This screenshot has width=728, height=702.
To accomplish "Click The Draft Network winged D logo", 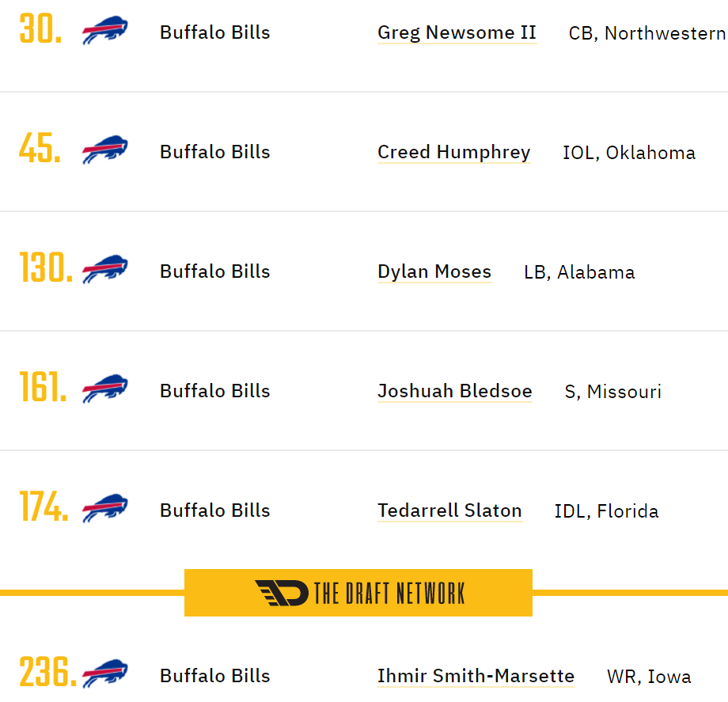I will [x=282, y=593].
